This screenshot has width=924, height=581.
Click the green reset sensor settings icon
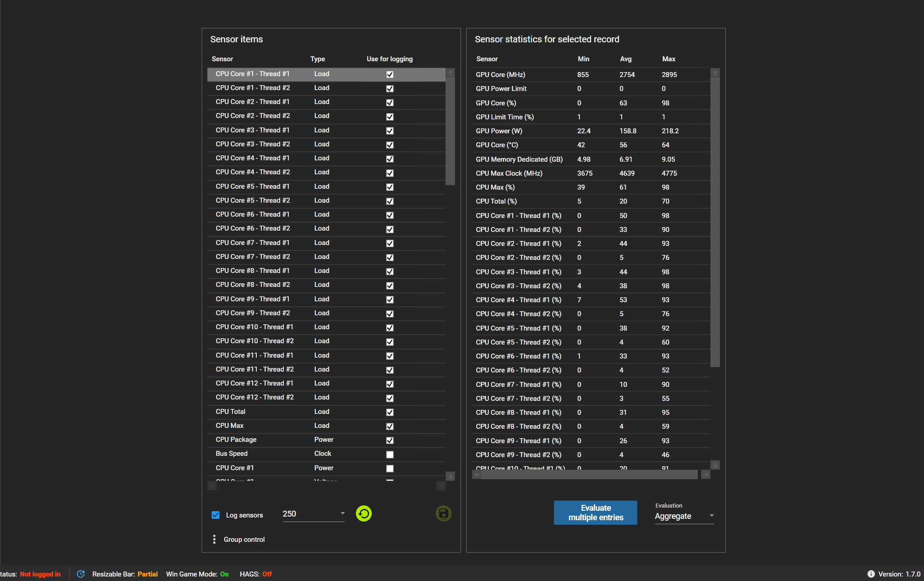tap(364, 513)
